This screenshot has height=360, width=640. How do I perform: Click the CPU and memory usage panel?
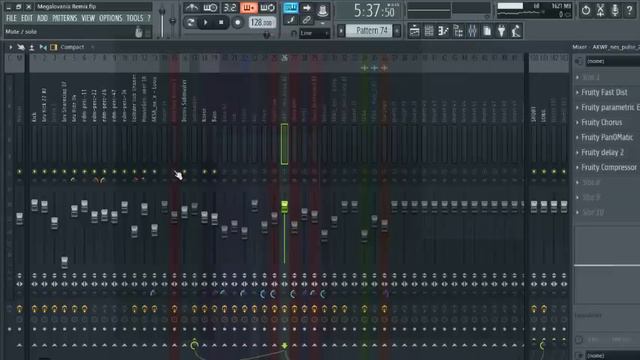point(534,10)
